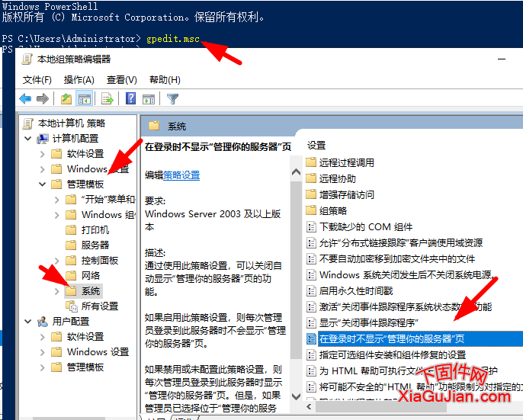
Task: Open the 帮助(H) menu
Action: pyautogui.click(x=165, y=80)
